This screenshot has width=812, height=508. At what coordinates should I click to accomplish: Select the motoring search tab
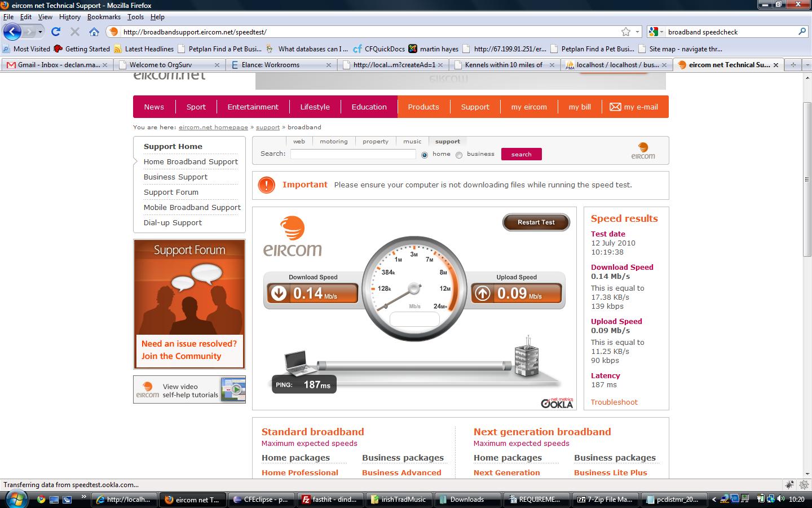pyautogui.click(x=334, y=142)
